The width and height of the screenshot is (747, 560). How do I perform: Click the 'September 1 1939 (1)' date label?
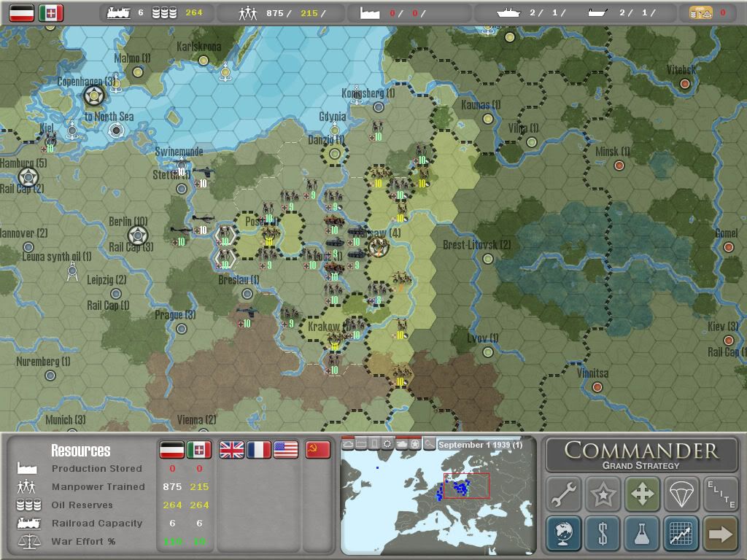pos(480,445)
